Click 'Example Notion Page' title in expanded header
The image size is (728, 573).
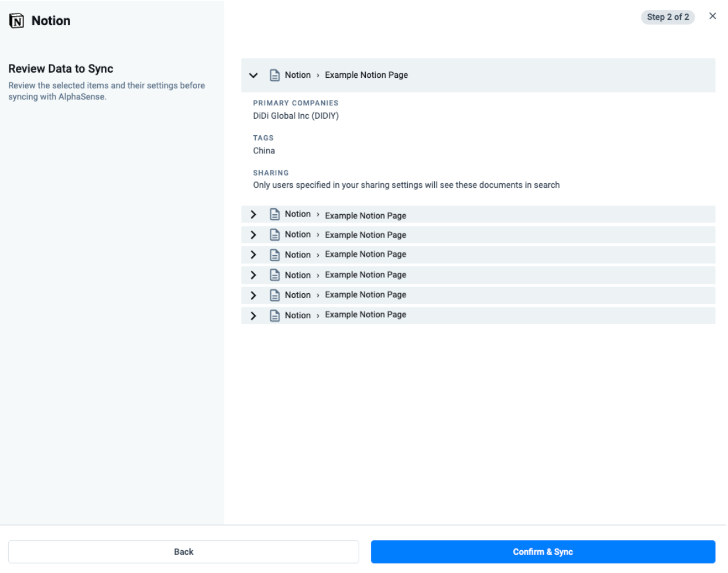(366, 76)
